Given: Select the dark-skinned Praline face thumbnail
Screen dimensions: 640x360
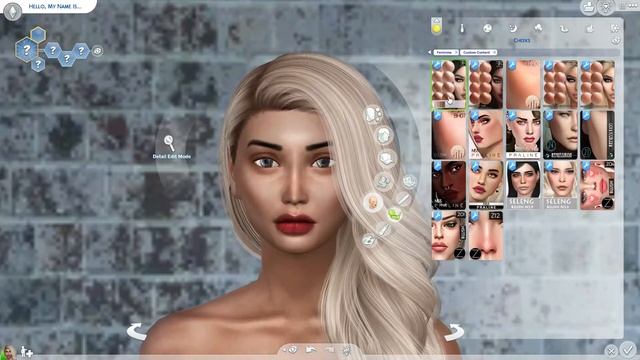Looking at the screenshot, I should [449, 185].
